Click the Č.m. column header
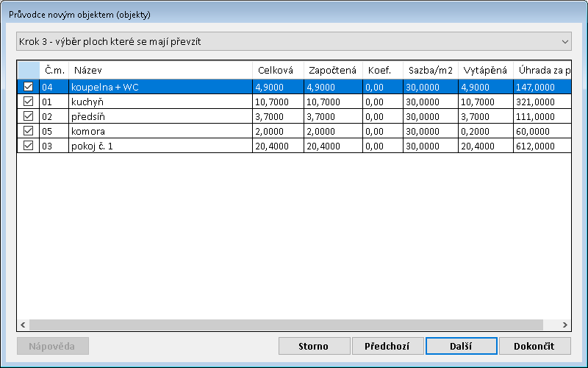588x368 pixels. [x=54, y=70]
